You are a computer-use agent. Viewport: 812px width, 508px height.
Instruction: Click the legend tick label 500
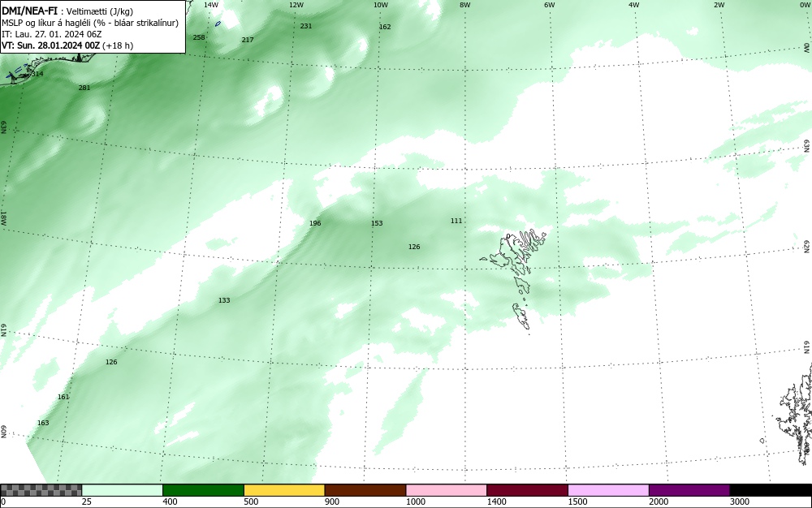point(251,502)
